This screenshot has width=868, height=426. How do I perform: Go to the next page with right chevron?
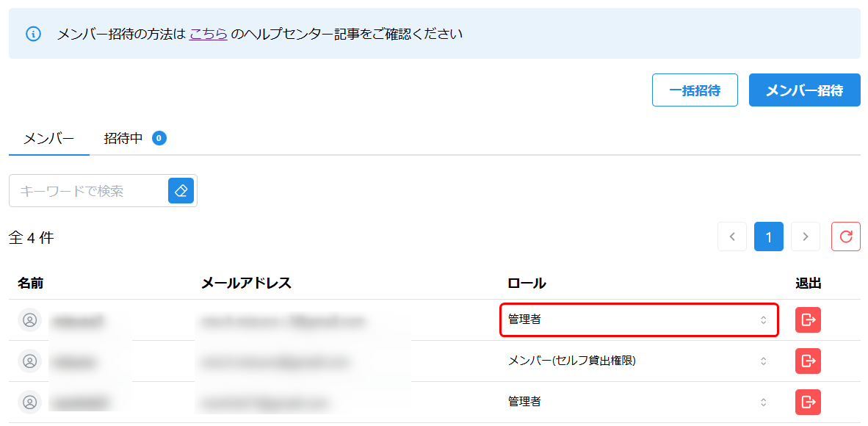806,237
